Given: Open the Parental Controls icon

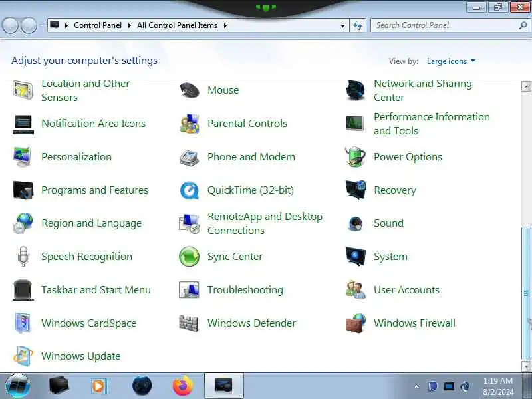Looking at the screenshot, I should click(190, 124).
